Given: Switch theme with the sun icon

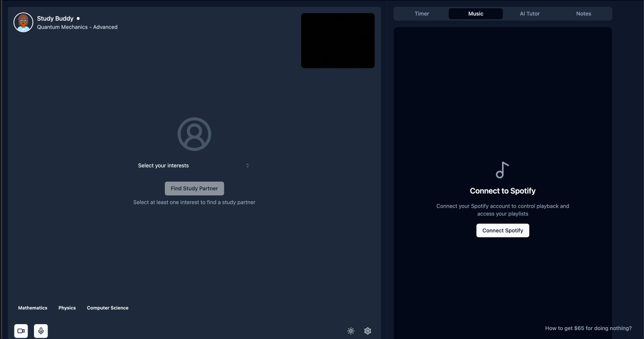Looking at the screenshot, I should tap(351, 331).
